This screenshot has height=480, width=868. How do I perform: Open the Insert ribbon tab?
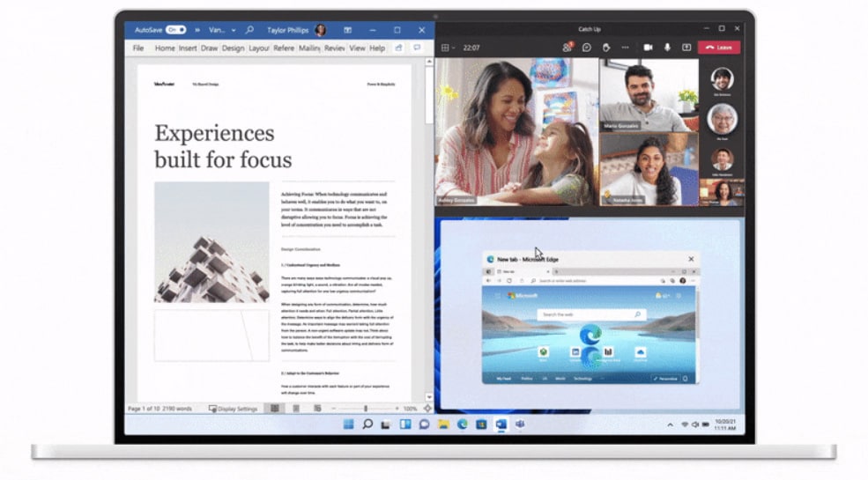click(188, 48)
